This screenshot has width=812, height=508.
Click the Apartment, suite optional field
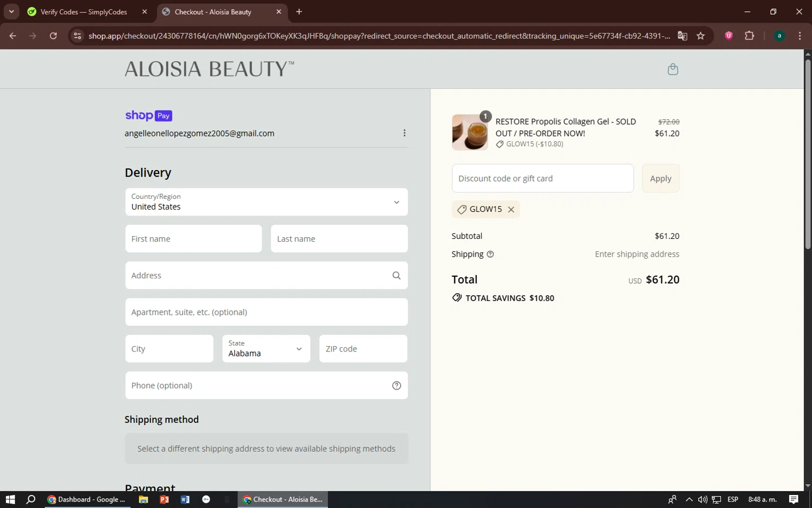pos(266,312)
